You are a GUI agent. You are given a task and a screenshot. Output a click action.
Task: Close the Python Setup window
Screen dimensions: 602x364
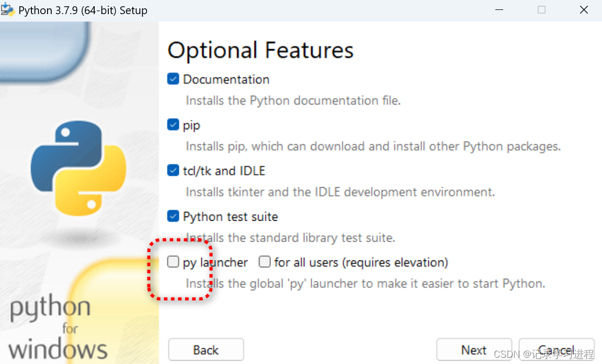point(584,10)
